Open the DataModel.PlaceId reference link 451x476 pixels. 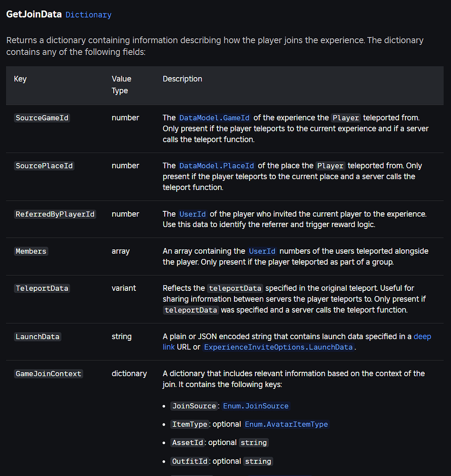[216, 166]
